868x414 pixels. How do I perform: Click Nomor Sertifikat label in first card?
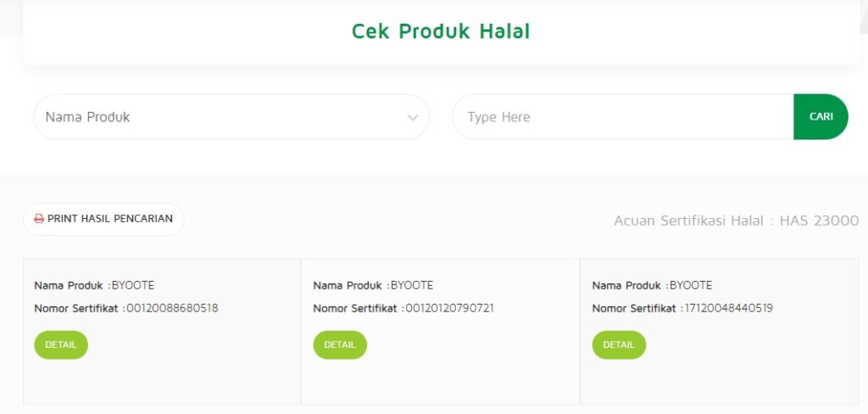[76, 308]
